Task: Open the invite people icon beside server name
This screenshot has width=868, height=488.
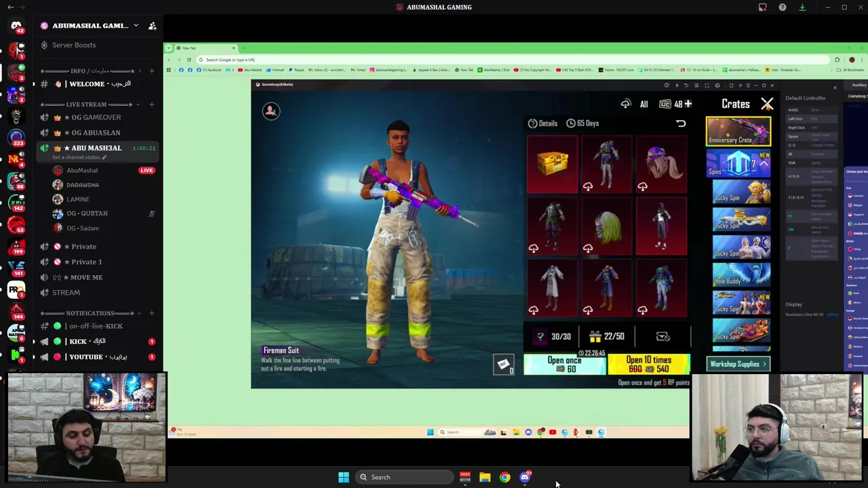Action: (153, 26)
